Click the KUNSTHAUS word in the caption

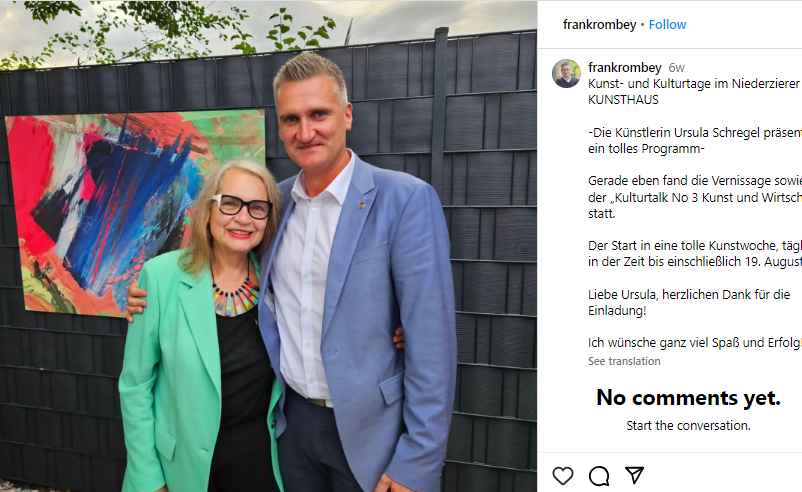click(x=623, y=100)
